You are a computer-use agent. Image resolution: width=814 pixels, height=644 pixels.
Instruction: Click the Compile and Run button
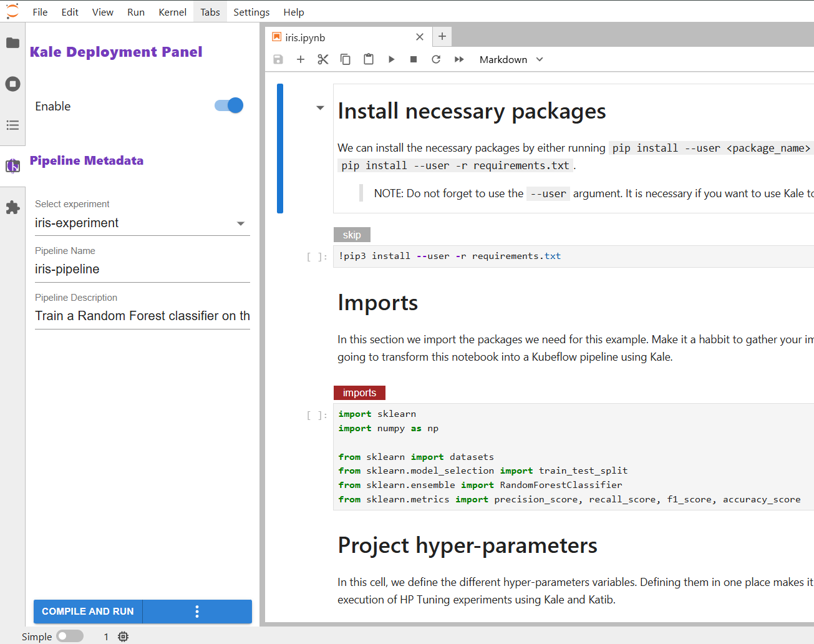coord(88,612)
